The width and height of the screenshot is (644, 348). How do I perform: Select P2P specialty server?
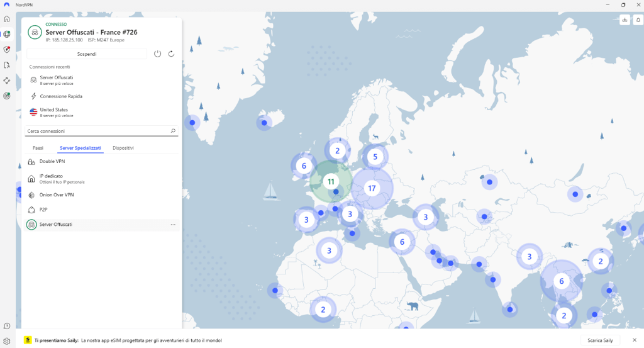pyautogui.click(x=101, y=210)
